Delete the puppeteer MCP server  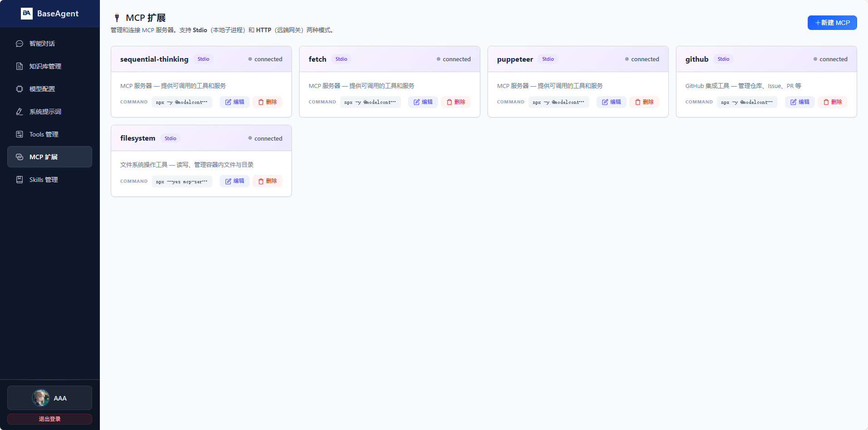pyautogui.click(x=644, y=102)
